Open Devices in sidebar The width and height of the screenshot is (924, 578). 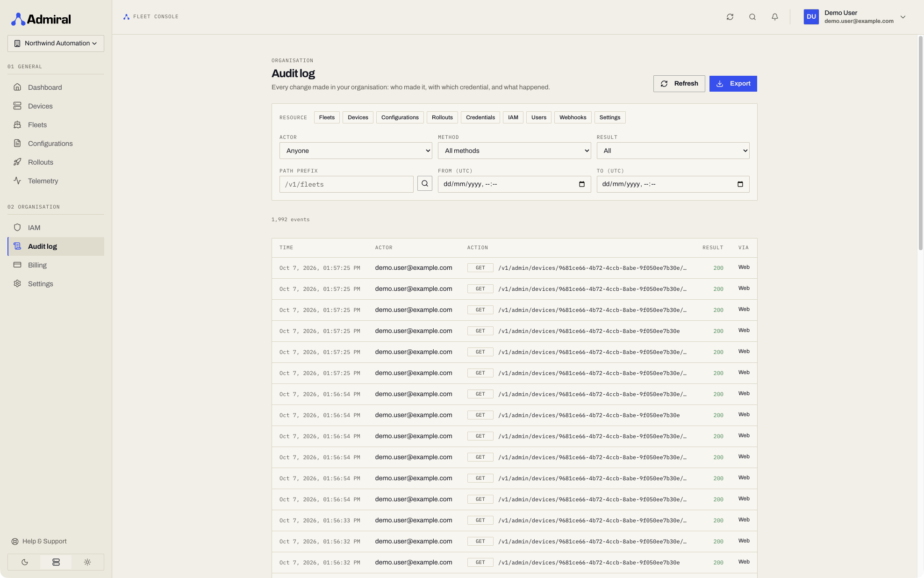[56, 106]
